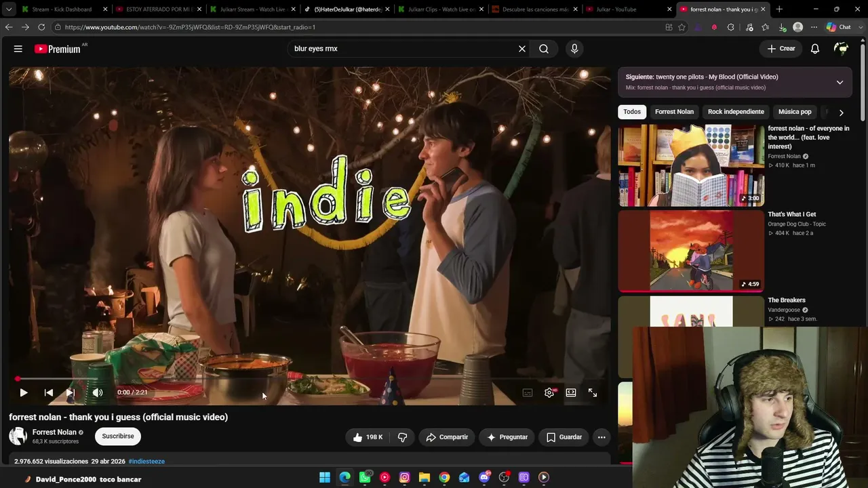Start voice search with the microphone
868x488 pixels.
(x=574, y=49)
